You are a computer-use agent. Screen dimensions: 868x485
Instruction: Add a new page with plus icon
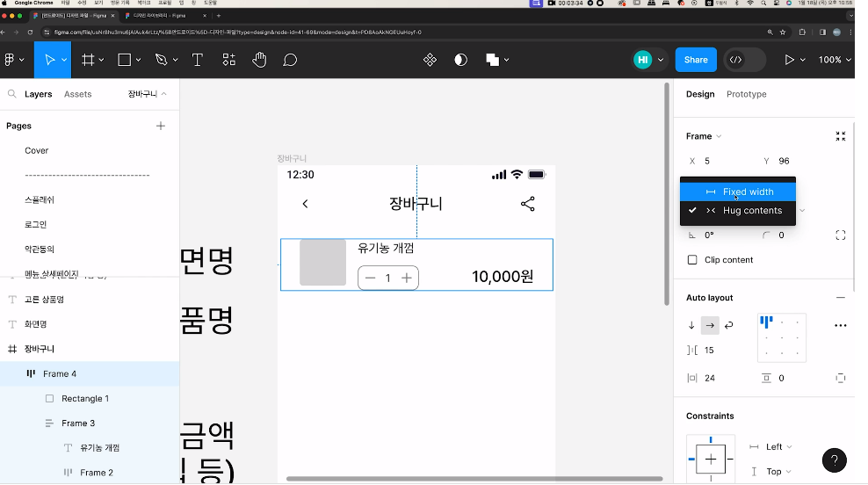(161, 126)
